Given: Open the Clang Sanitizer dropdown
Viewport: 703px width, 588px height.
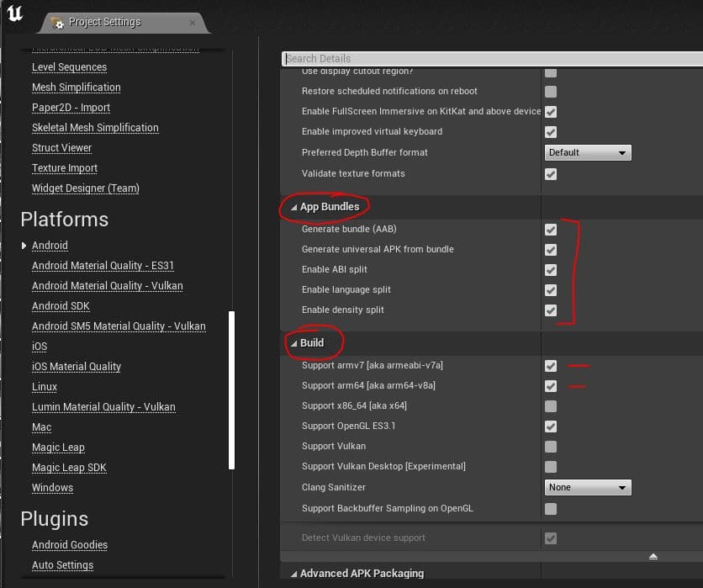Looking at the screenshot, I should click(588, 488).
